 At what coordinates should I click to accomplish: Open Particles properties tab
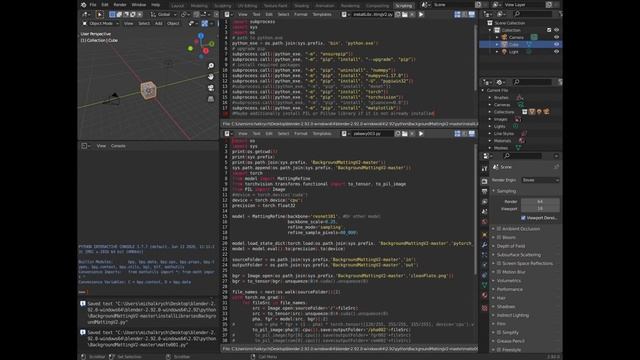click(484, 255)
